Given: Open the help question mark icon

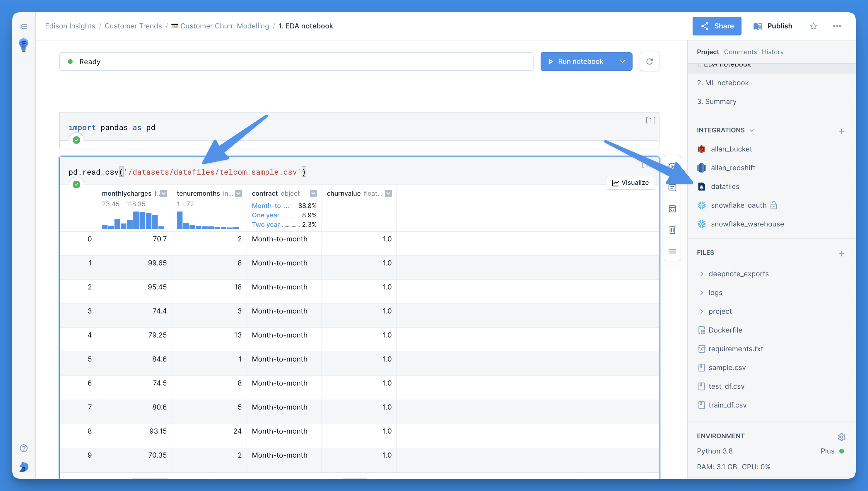Looking at the screenshot, I should pyautogui.click(x=24, y=448).
